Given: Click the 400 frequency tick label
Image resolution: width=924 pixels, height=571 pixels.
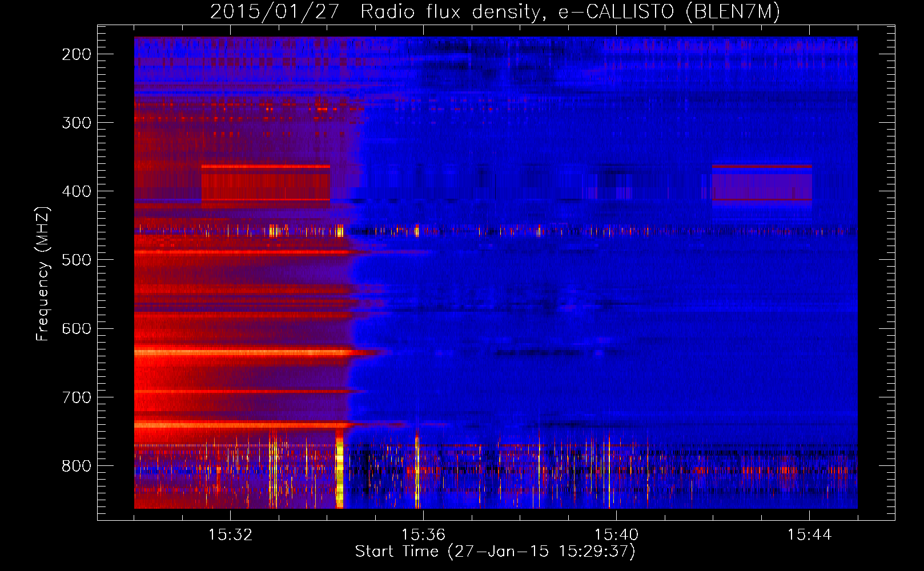Looking at the screenshot, I should tap(77, 191).
